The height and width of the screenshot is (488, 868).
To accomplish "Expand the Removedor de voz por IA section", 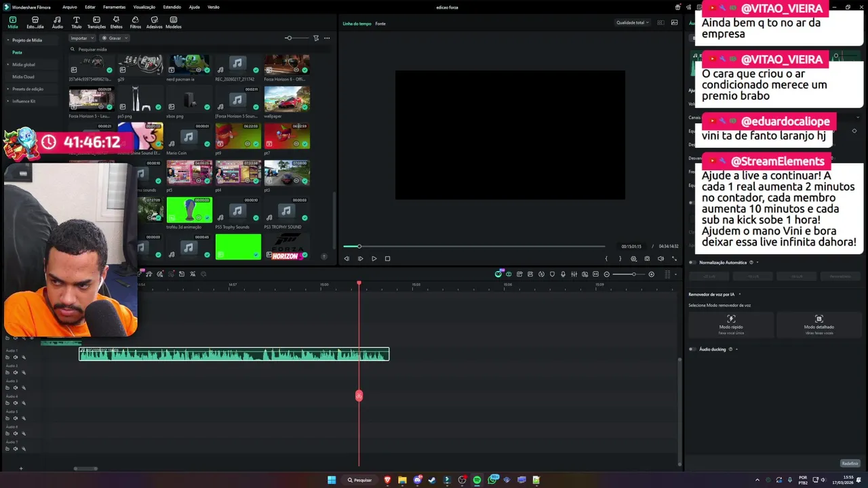I will click(740, 294).
